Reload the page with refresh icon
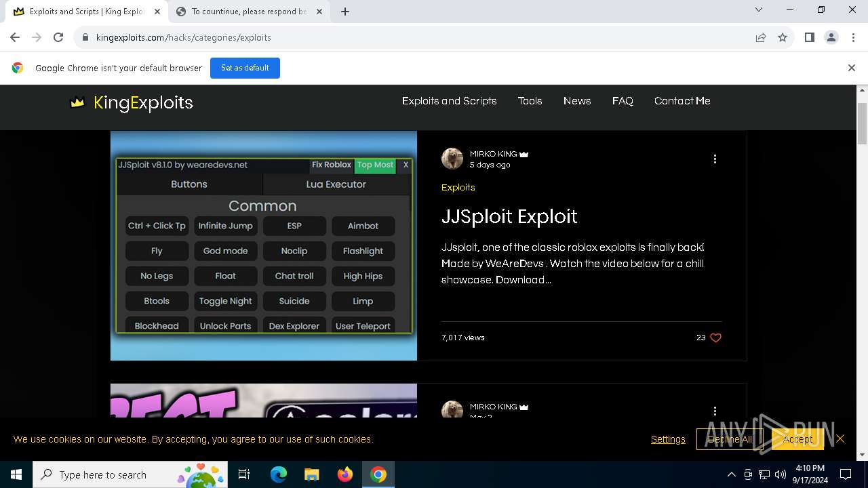The image size is (868, 488). (58, 37)
